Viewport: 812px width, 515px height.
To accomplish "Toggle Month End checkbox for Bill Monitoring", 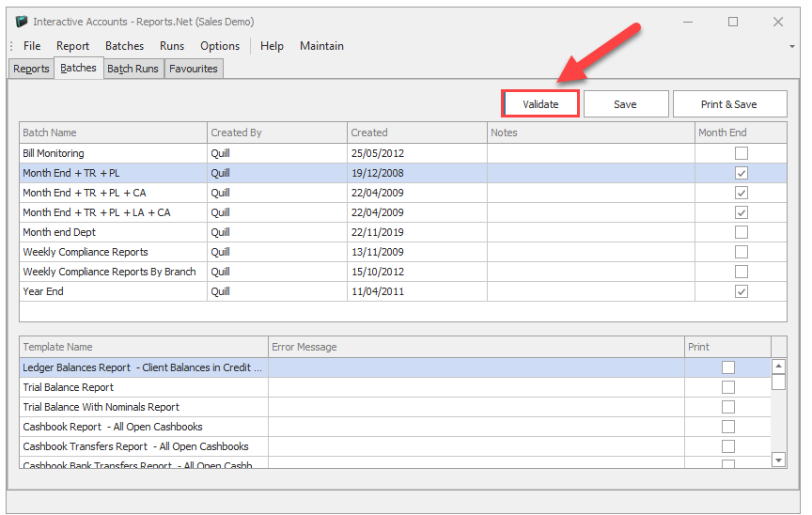I will 742,153.
